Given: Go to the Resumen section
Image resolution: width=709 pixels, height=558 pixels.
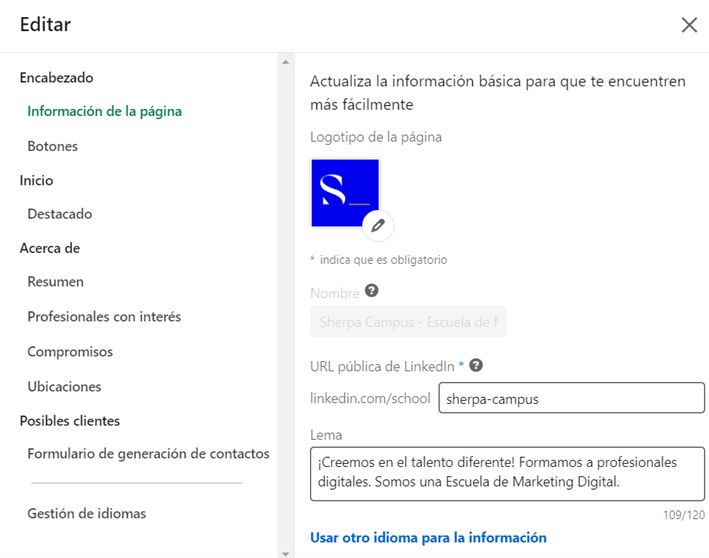Looking at the screenshot, I should (56, 282).
